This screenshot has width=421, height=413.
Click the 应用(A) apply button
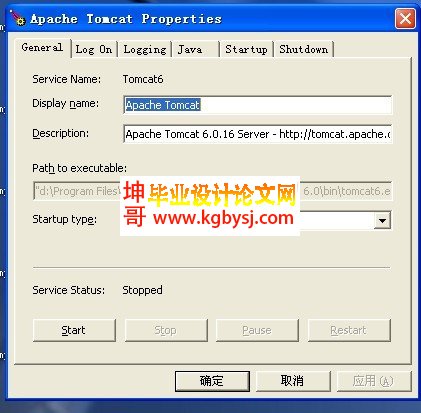(x=374, y=381)
